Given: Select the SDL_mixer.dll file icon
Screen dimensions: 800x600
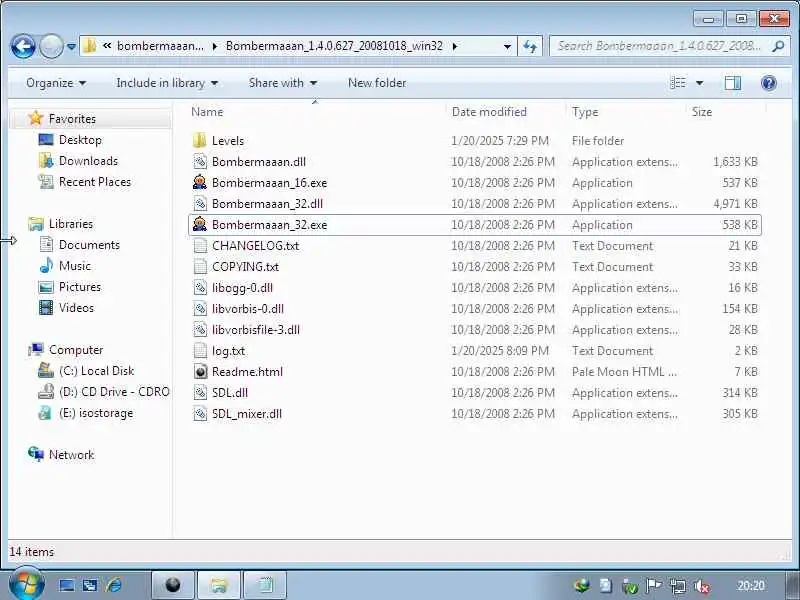Looking at the screenshot, I should click(x=200, y=414).
